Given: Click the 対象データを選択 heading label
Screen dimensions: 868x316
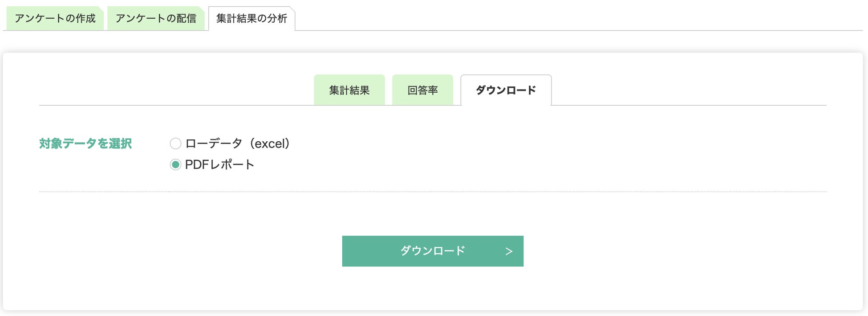Looking at the screenshot, I should point(85,144).
